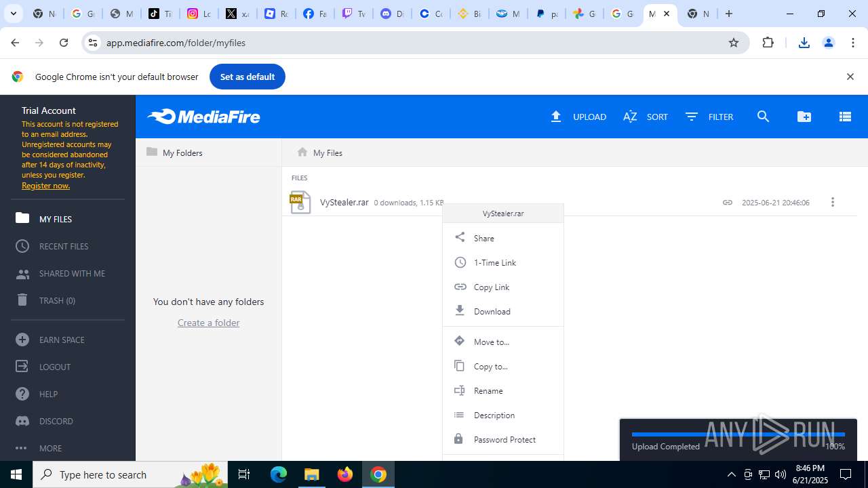Click the Move to diamond icon
868x488 pixels.
click(460, 341)
